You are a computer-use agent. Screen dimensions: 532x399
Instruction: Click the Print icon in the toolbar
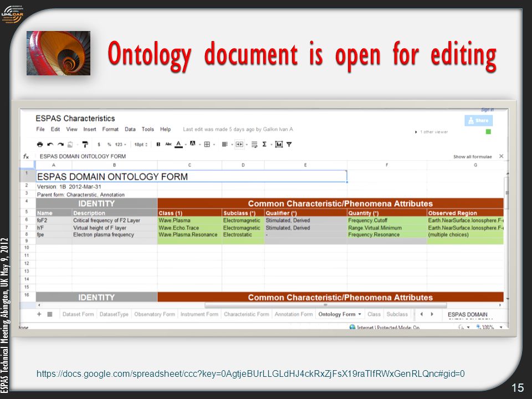click(40, 145)
